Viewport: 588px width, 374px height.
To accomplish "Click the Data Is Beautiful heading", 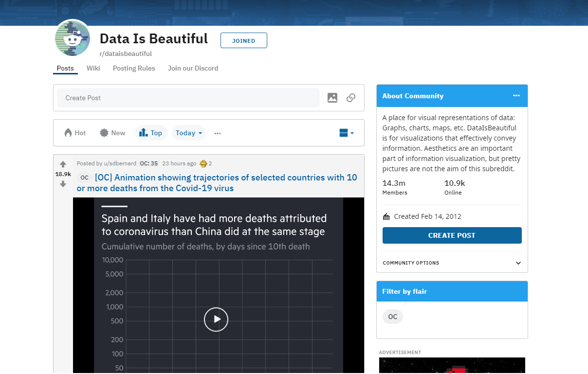I will (154, 38).
